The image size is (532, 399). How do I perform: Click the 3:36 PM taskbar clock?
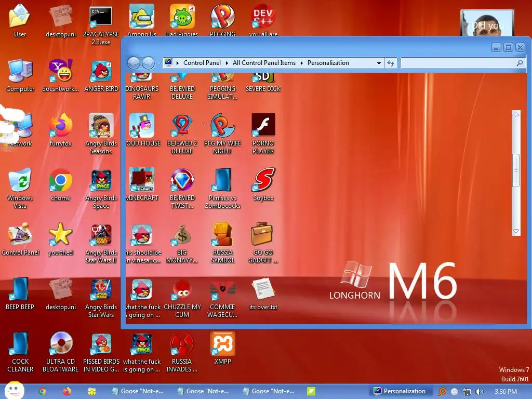coord(506,392)
